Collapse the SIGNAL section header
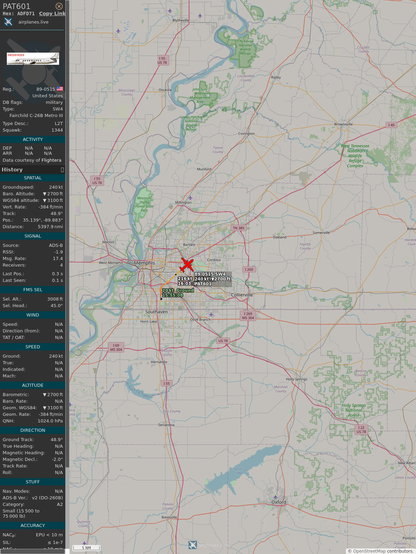 33,236
